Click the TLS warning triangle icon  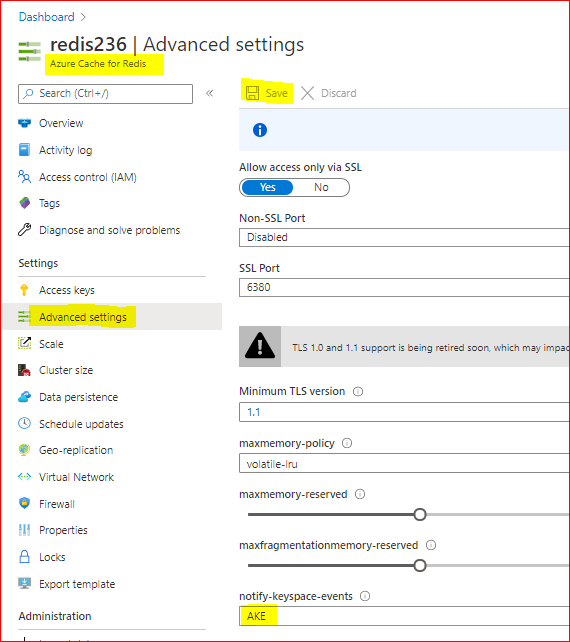click(x=260, y=346)
